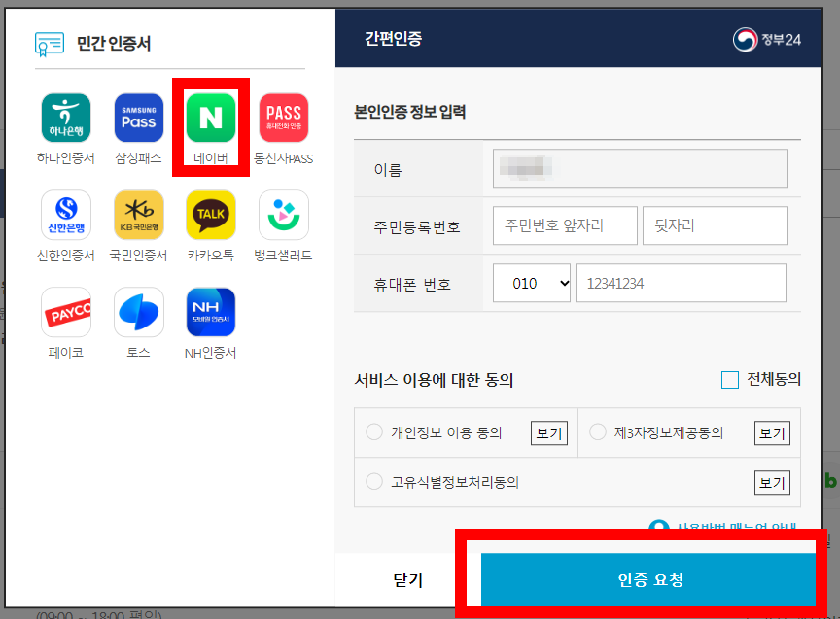This screenshot has width=840, height=619.
Task: Open the 010 phone prefix dropdown
Action: (x=531, y=282)
